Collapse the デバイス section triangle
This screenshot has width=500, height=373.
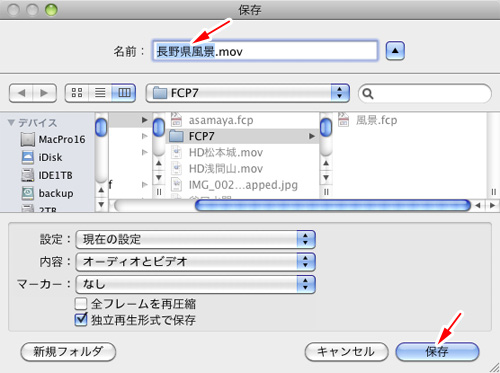pyautogui.click(x=11, y=123)
